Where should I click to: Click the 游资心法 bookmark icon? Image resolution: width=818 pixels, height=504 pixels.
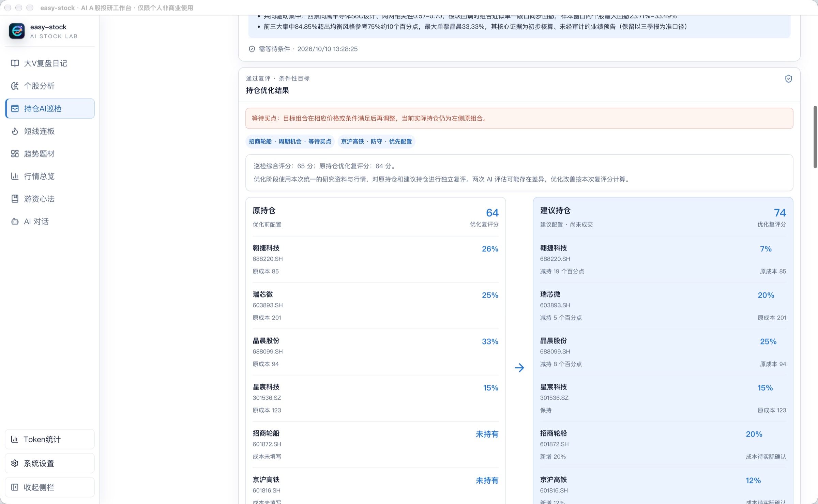tap(15, 199)
